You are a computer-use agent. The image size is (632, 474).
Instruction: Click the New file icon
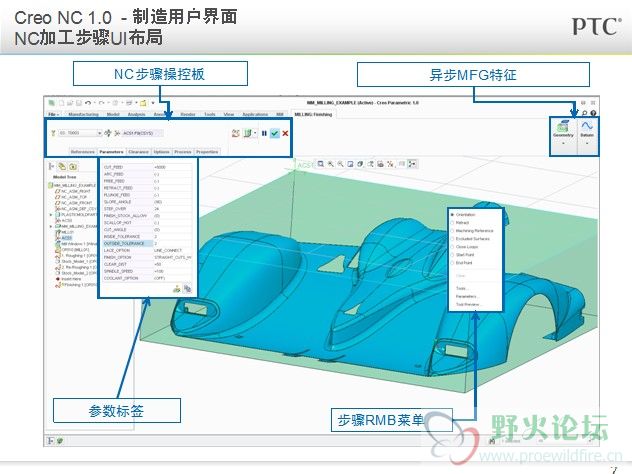(61, 103)
